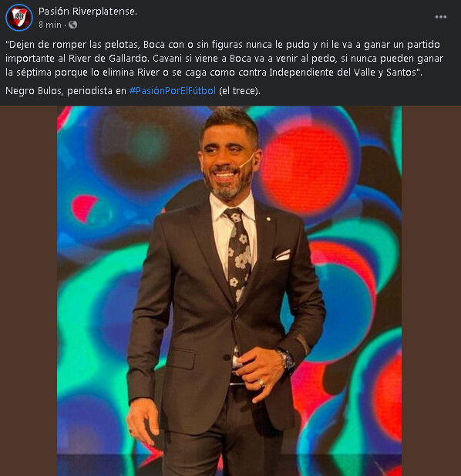Click the ring on the man's hand
461x476 pixels.
261,383
